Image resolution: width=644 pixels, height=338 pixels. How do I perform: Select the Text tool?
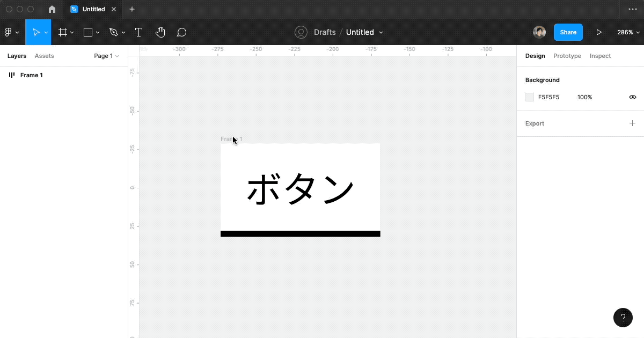(x=138, y=32)
